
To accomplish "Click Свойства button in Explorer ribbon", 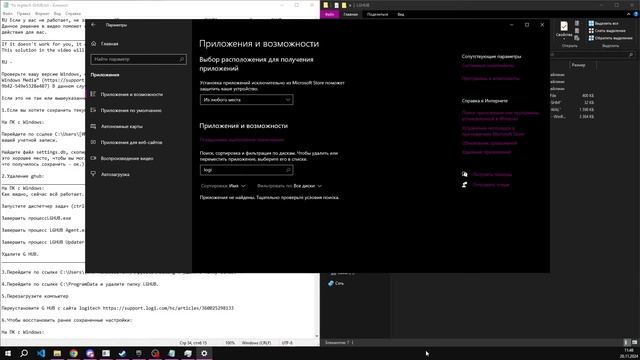I will point(564,30).
